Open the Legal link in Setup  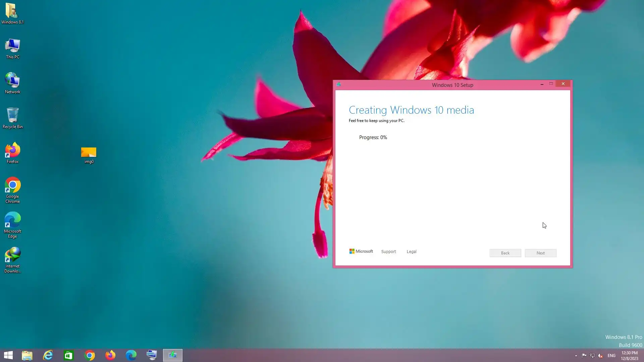tap(411, 252)
